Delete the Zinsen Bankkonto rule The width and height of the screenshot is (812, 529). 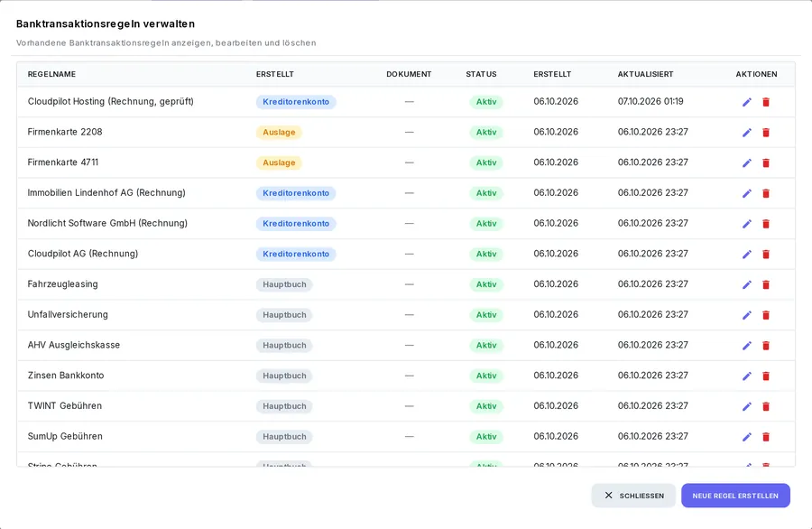coord(766,376)
